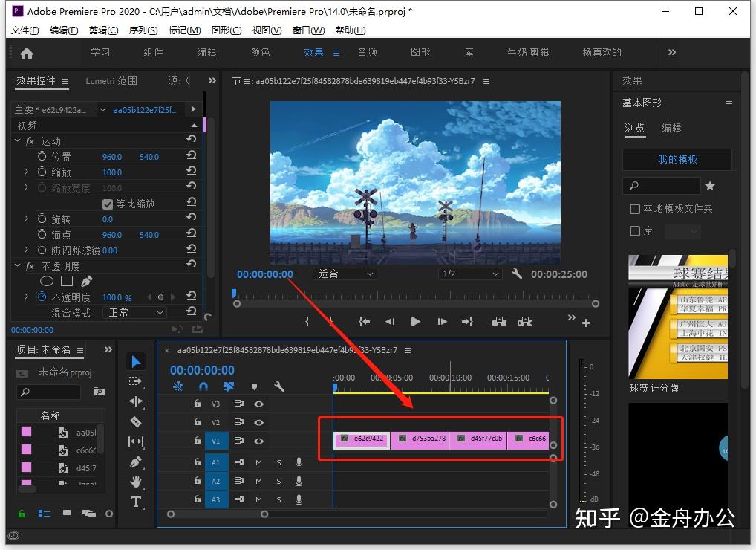The width and height of the screenshot is (756, 550).
Task: Switch to the 编辑 workspace
Action: click(207, 52)
